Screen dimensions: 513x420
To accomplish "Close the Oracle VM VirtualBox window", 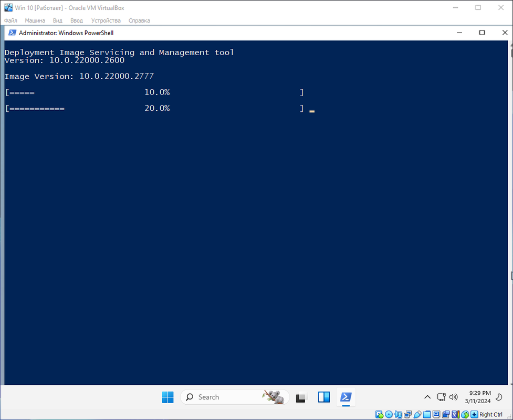I will (x=501, y=7).
